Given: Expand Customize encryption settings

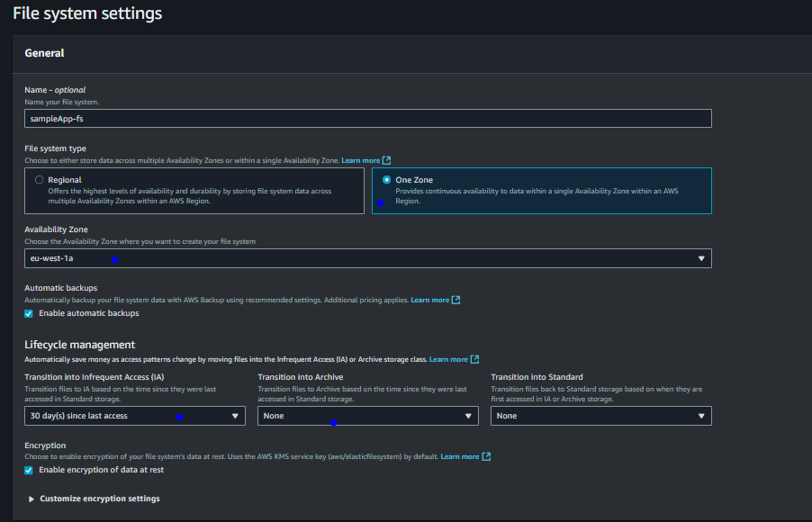Looking at the screenshot, I should [94, 499].
